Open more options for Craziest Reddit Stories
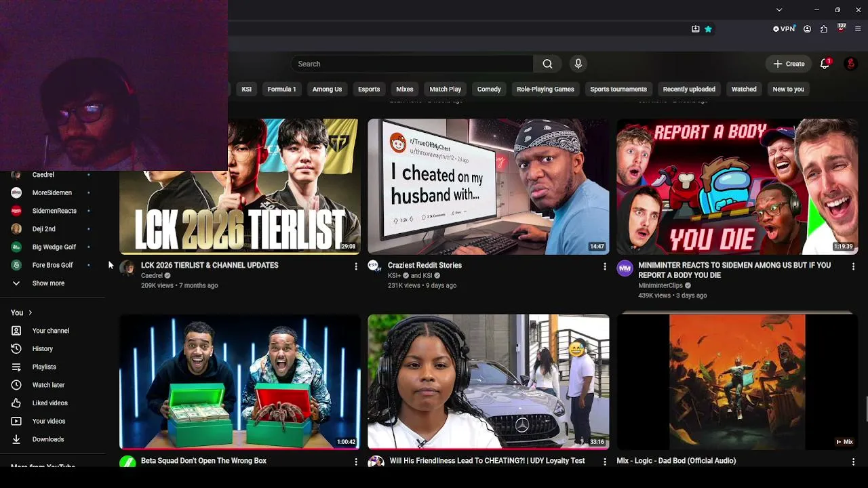Image resolution: width=868 pixels, height=488 pixels. coord(605,266)
